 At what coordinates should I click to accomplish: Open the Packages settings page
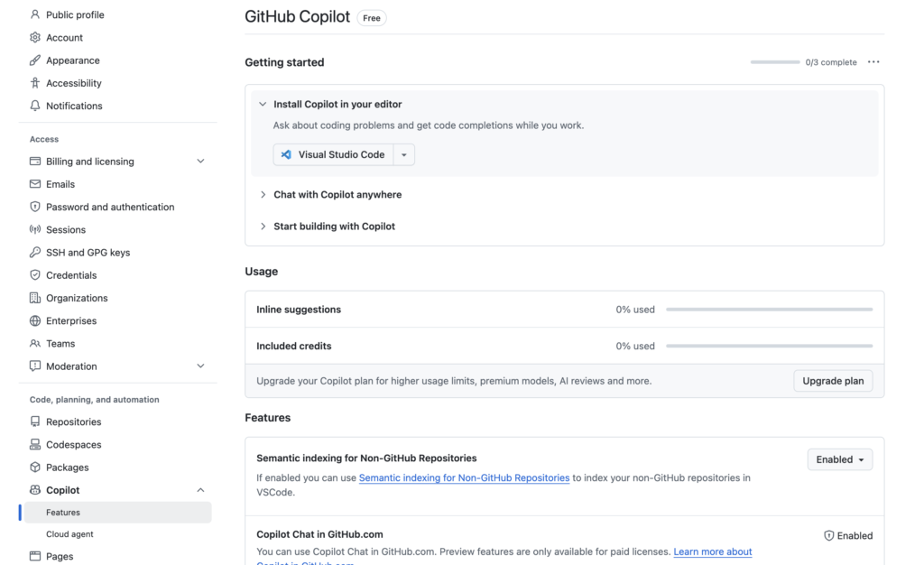67,468
